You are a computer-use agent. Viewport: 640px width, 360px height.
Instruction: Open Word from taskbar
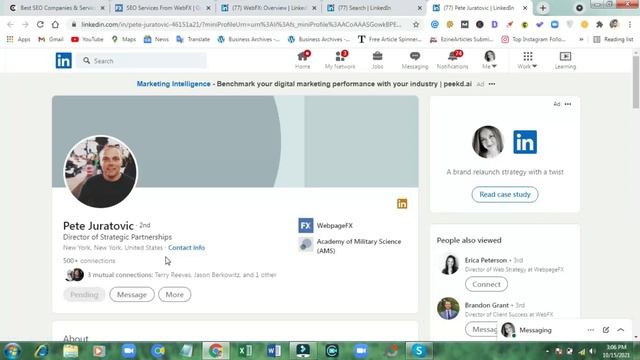tap(274, 351)
